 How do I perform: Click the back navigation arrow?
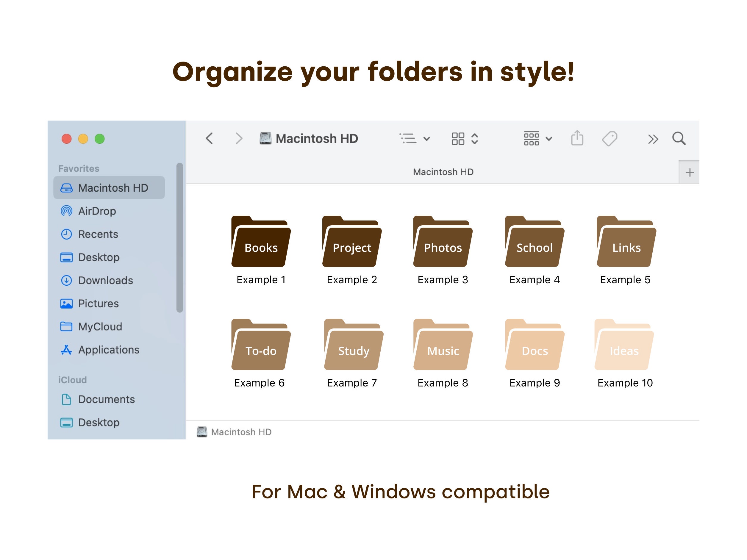tap(210, 138)
